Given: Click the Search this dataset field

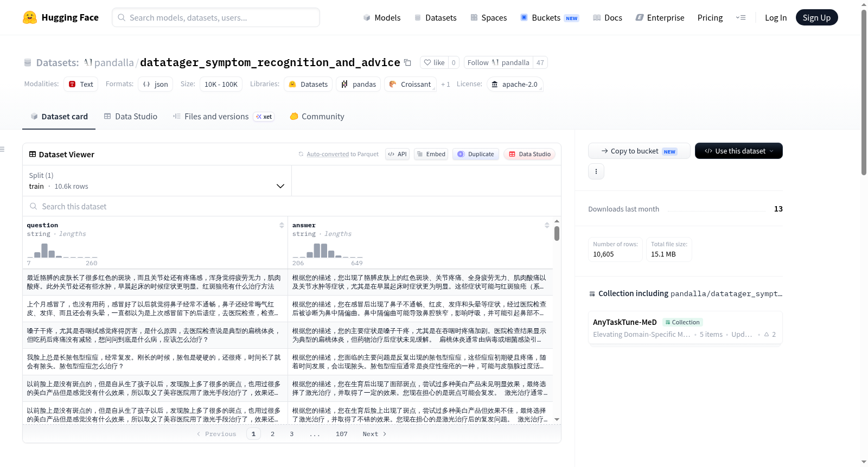Looking at the screenshot, I should coord(291,206).
